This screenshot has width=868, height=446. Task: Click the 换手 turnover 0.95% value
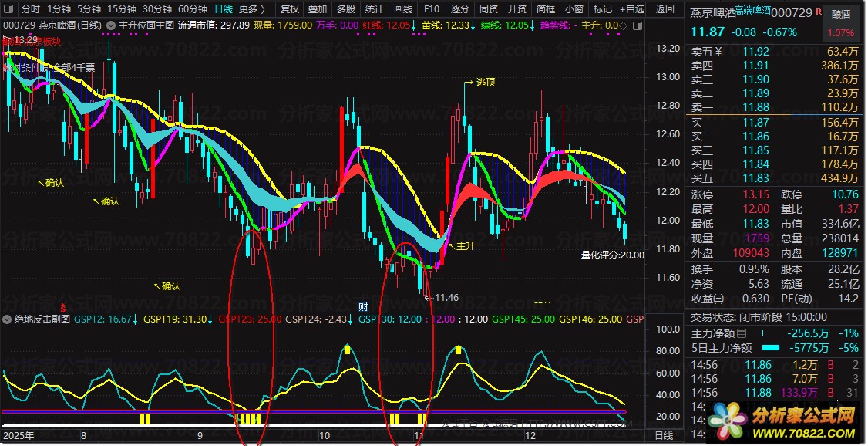pos(753,269)
